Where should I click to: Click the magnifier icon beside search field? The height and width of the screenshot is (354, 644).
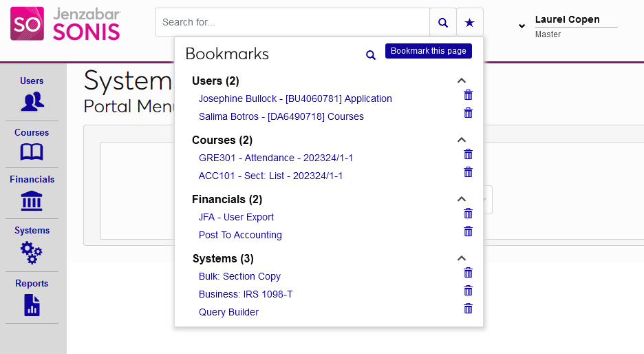(442, 23)
